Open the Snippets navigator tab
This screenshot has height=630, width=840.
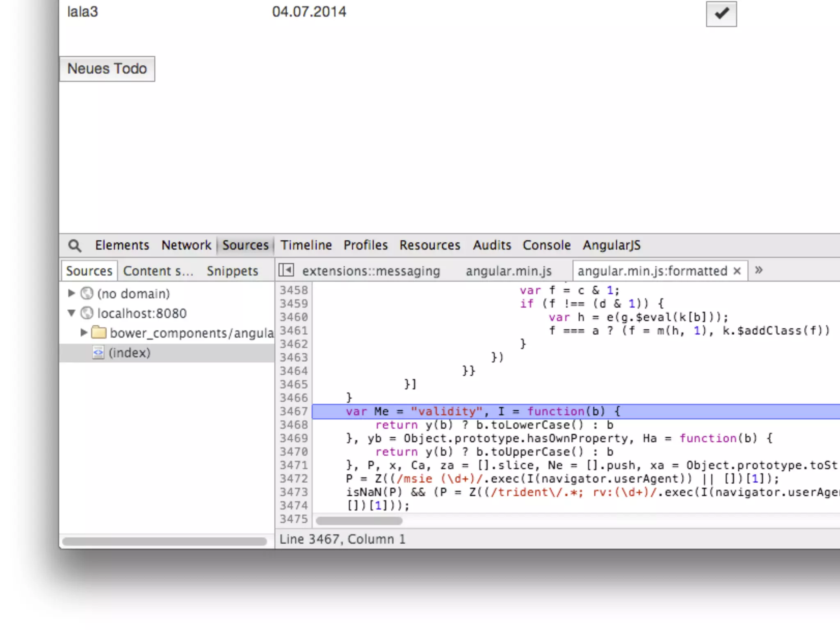click(232, 271)
